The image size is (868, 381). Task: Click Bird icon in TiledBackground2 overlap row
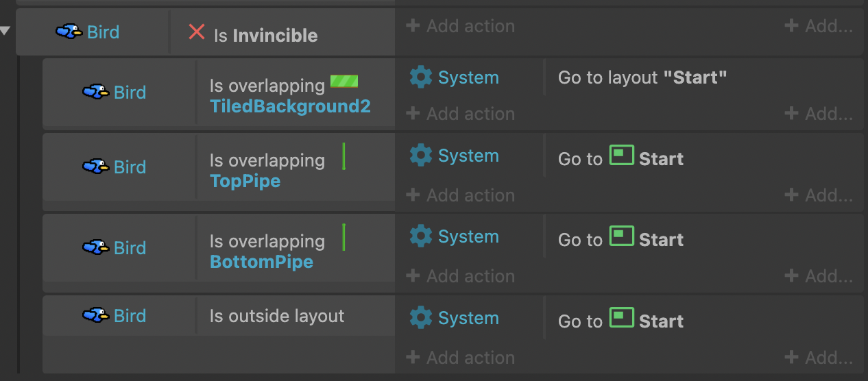96,92
